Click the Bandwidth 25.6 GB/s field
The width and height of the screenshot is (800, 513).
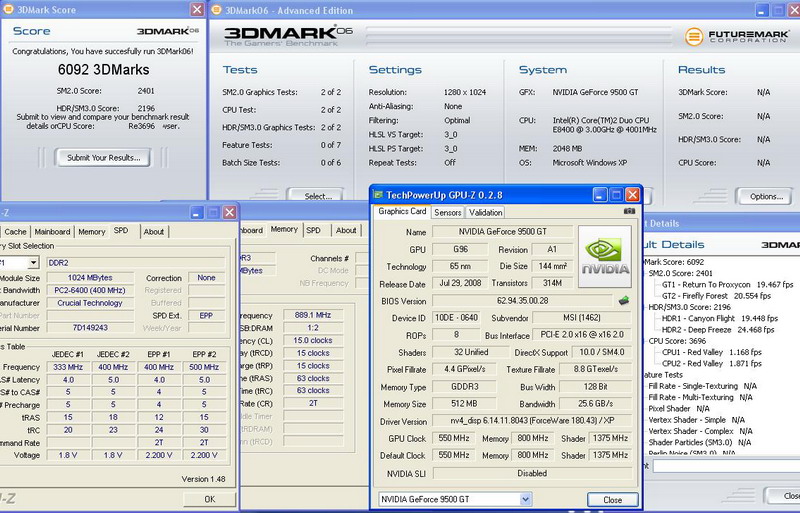pyautogui.click(x=595, y=403)
